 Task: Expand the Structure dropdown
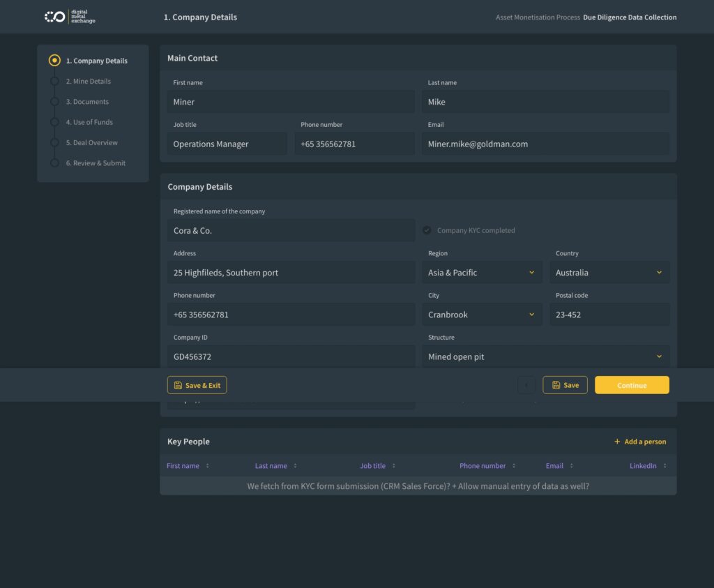click(x=545, y=356)
